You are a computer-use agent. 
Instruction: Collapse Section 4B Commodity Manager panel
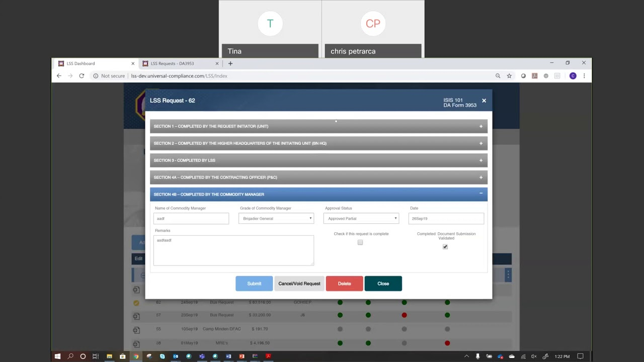(x=318, y=194)
